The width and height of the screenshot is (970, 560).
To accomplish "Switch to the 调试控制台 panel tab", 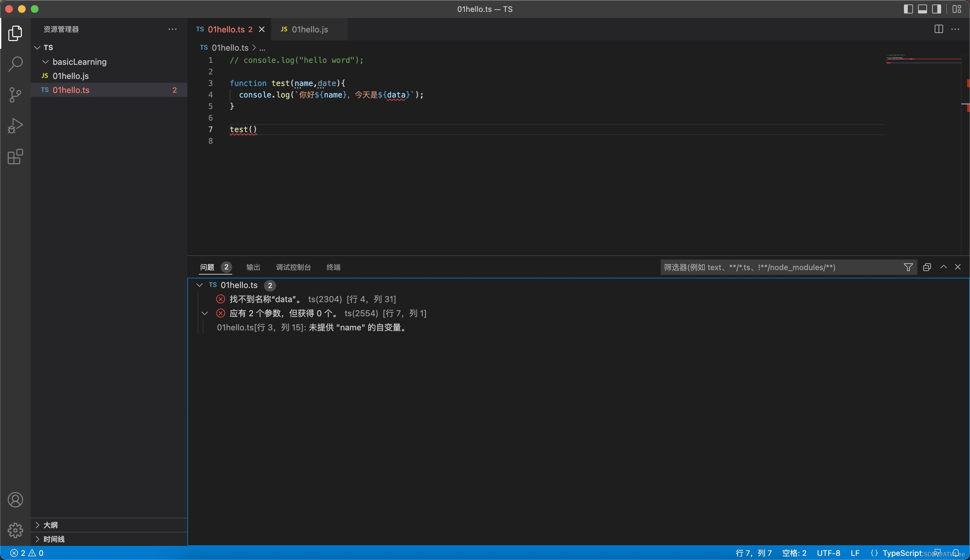I will point(293,267).
